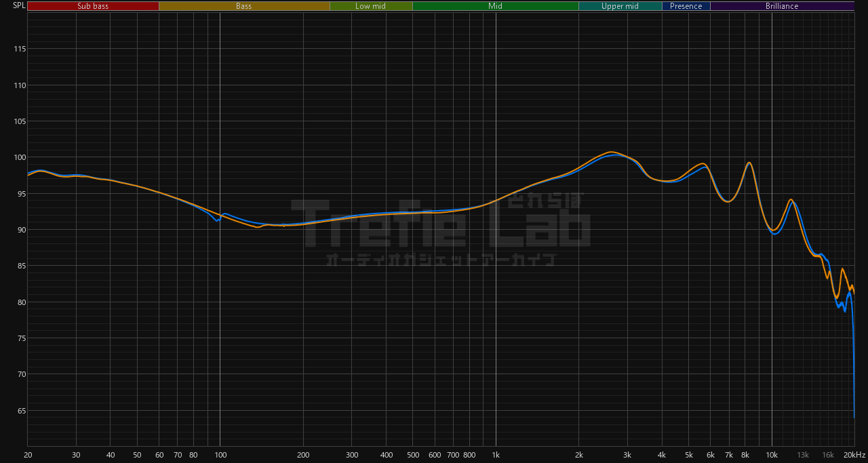Click the 10k frequency axis label
868x463 pixels.
(x=772, y=455)
